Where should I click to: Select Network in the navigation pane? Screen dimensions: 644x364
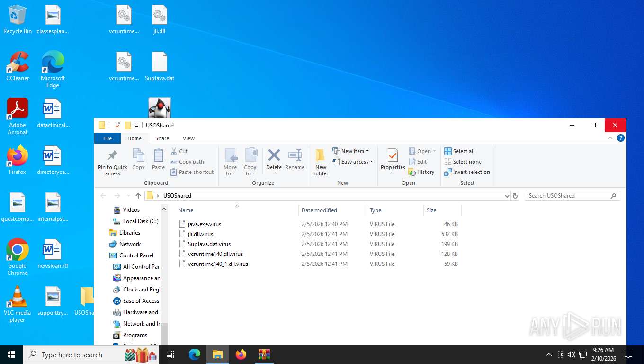(130, 244)
